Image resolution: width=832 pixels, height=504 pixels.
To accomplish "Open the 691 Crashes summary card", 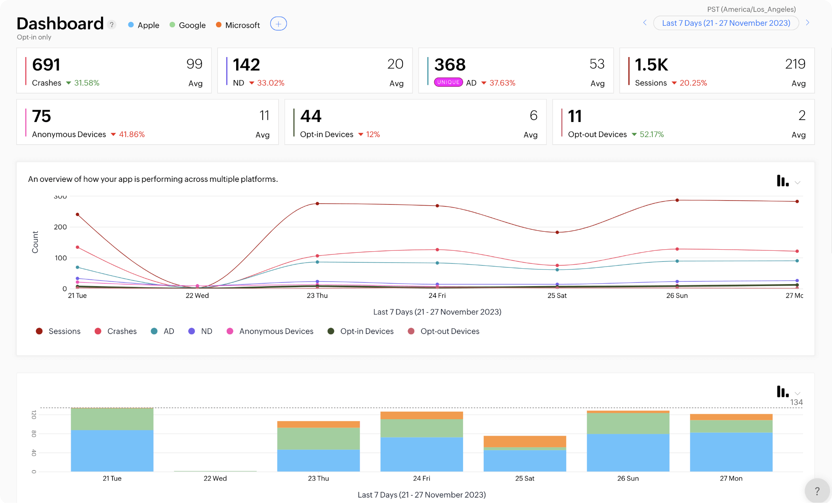I will tap(114, 71).
